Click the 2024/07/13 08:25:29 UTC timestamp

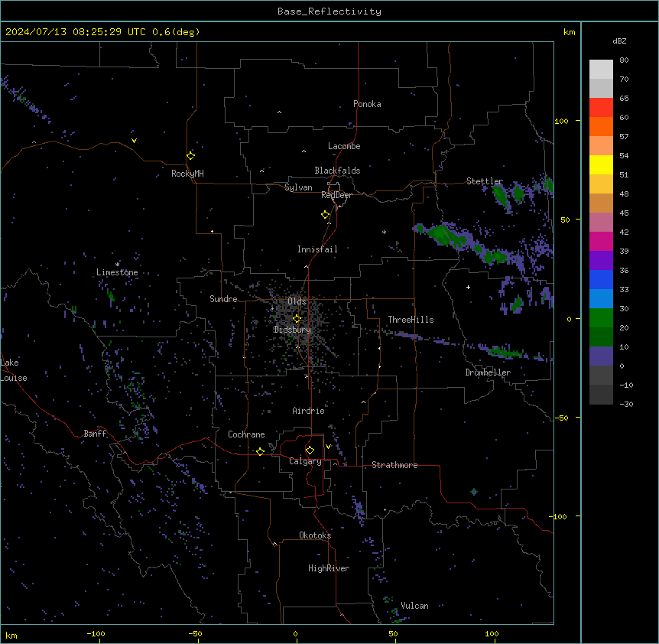76,32
